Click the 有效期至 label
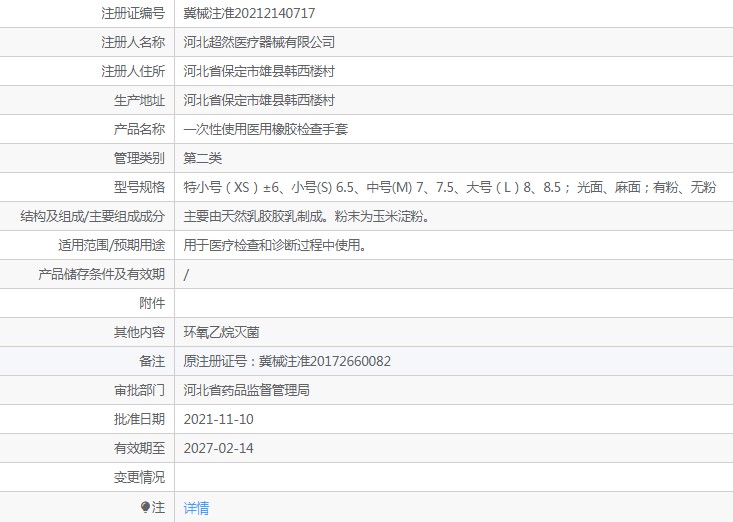 tap(139, 448)
